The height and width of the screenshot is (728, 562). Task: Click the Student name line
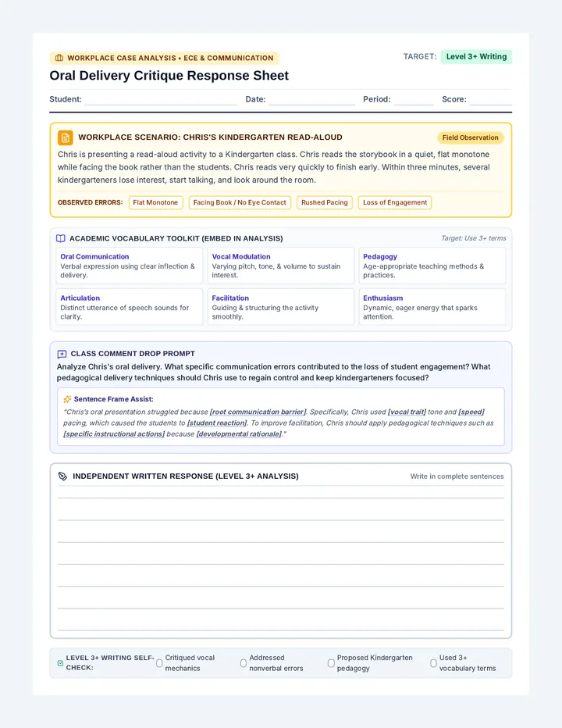pyautogui.click(x=161, y=99)
